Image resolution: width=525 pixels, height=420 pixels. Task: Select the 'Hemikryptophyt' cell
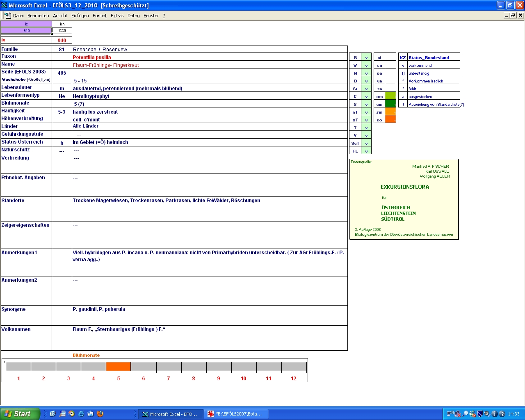pyautogui.click(x=210, y=96)
